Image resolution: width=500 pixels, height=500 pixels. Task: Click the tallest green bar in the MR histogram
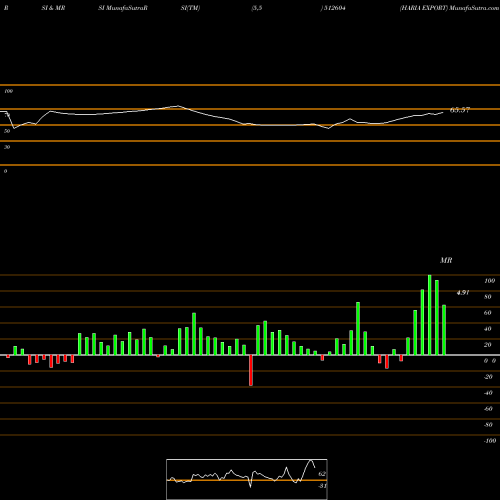pyautogui.click(x=430, y=315)
